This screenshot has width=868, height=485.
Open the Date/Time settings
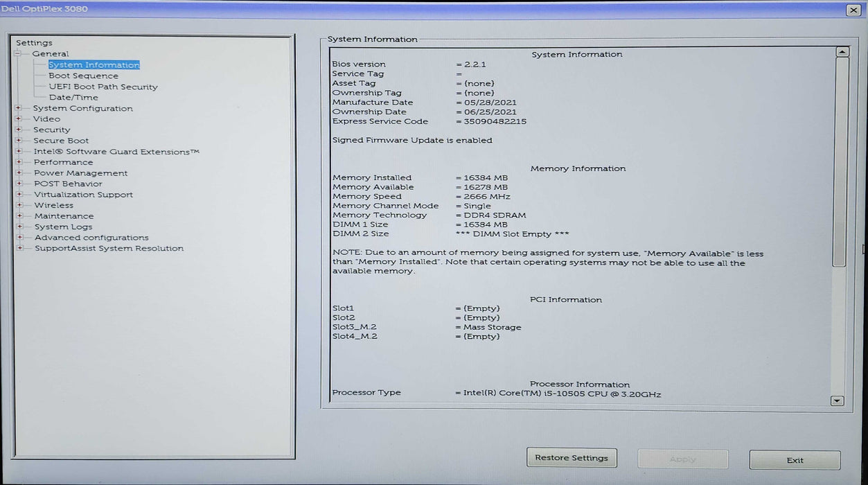pos(73,98)
